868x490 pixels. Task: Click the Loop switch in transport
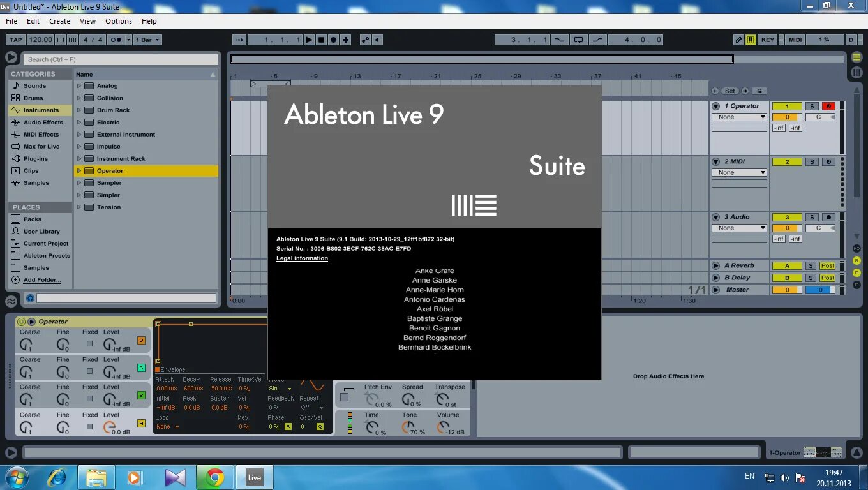click(578, 40)
